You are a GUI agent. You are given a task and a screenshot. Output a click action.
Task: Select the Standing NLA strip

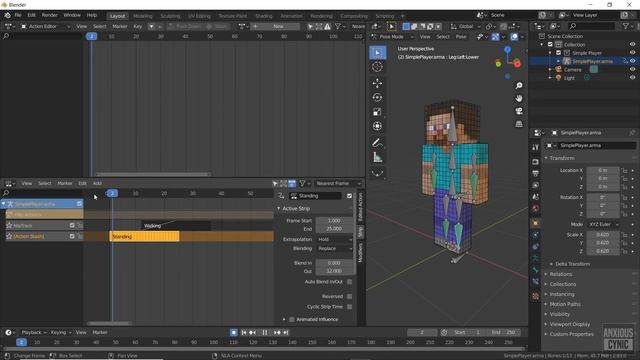(x=144, y=236)
